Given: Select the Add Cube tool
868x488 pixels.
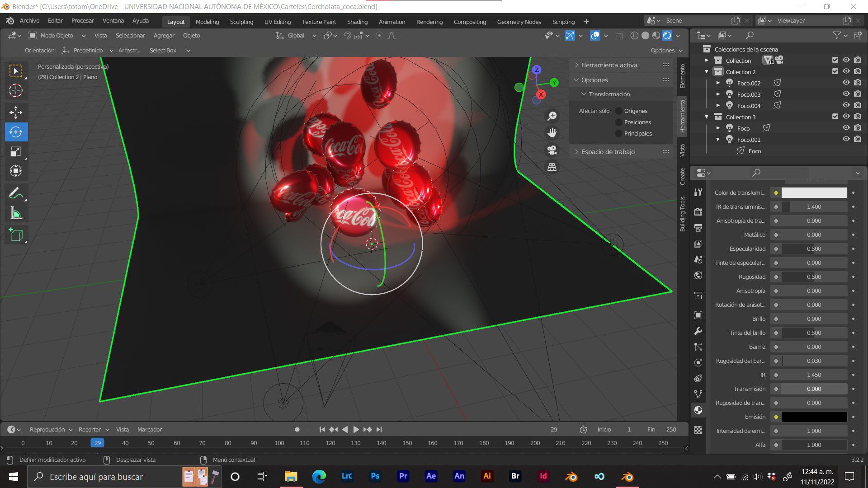Looking at the screenshot, I should [x=16, y=235].
